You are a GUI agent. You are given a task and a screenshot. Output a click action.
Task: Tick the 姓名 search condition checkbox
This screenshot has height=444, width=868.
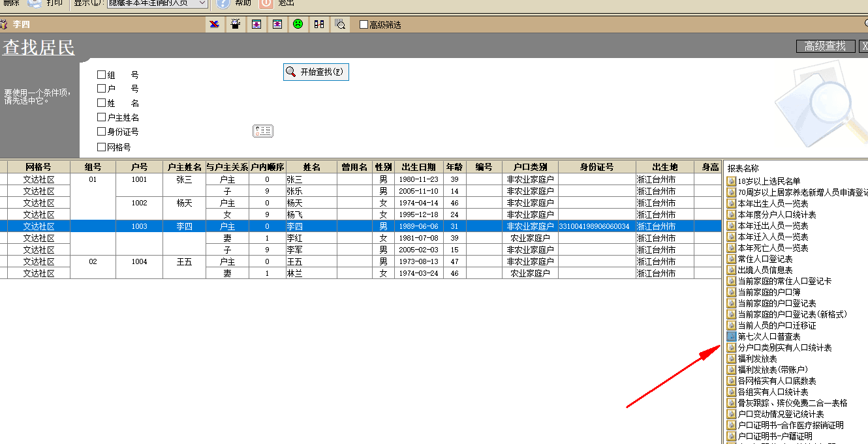point(101,103)
